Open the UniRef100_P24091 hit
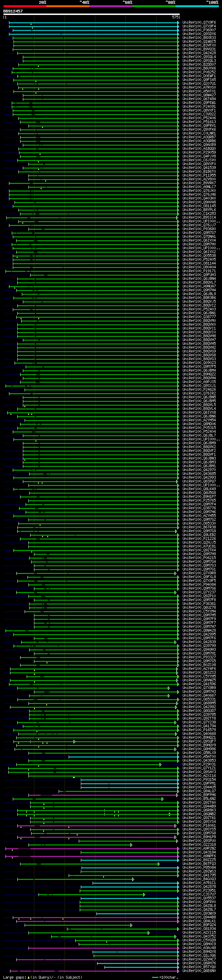 199,106
